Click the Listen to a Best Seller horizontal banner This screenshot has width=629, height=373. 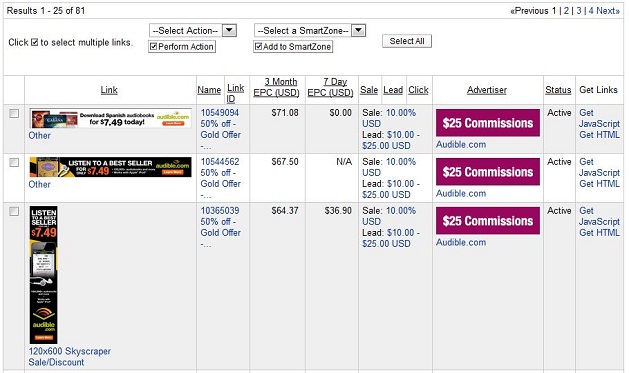tap(110, 167)
